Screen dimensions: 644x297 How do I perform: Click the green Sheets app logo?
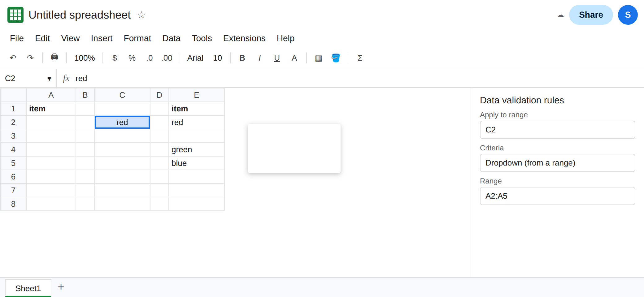point(15,15)
